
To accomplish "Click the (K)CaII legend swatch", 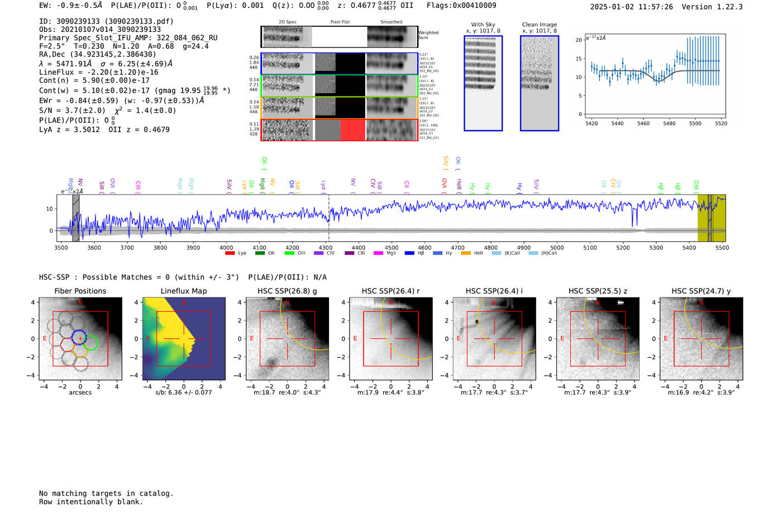I will pos(497,253).
